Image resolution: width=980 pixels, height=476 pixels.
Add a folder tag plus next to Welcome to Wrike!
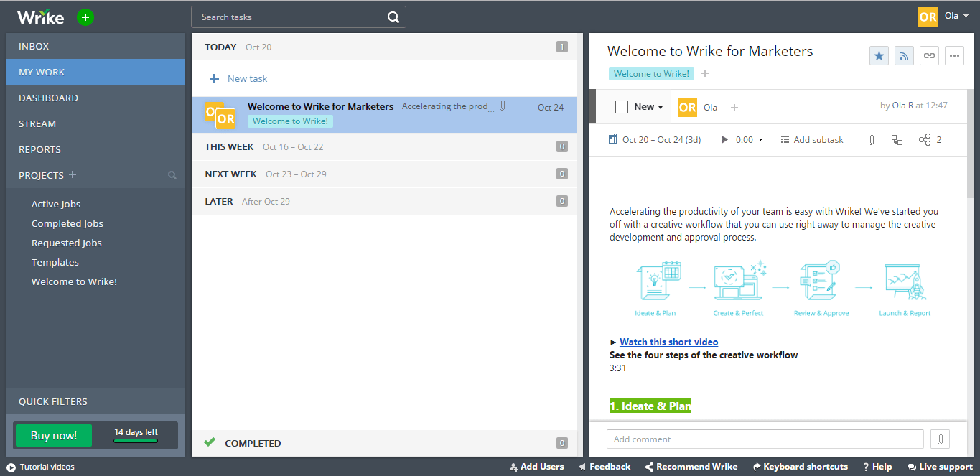(x=705, y=73)
